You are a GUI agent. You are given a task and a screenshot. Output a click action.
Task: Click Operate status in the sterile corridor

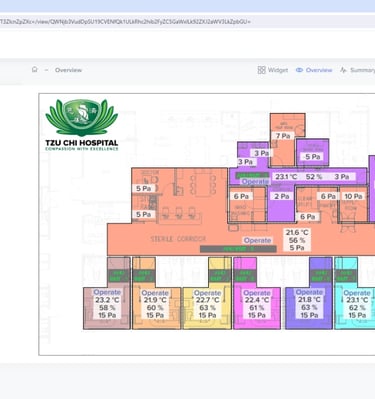click(x=257, y=240)
